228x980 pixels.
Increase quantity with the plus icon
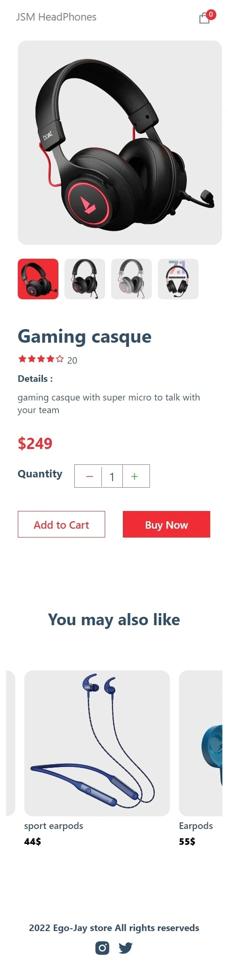tap(135, 476)
